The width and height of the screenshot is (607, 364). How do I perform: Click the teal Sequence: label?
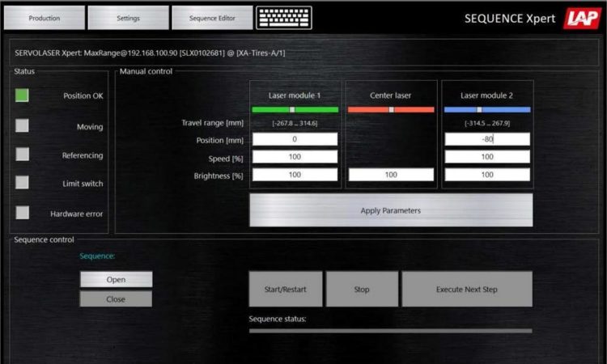pyautogui.click(x=97, y=256)
